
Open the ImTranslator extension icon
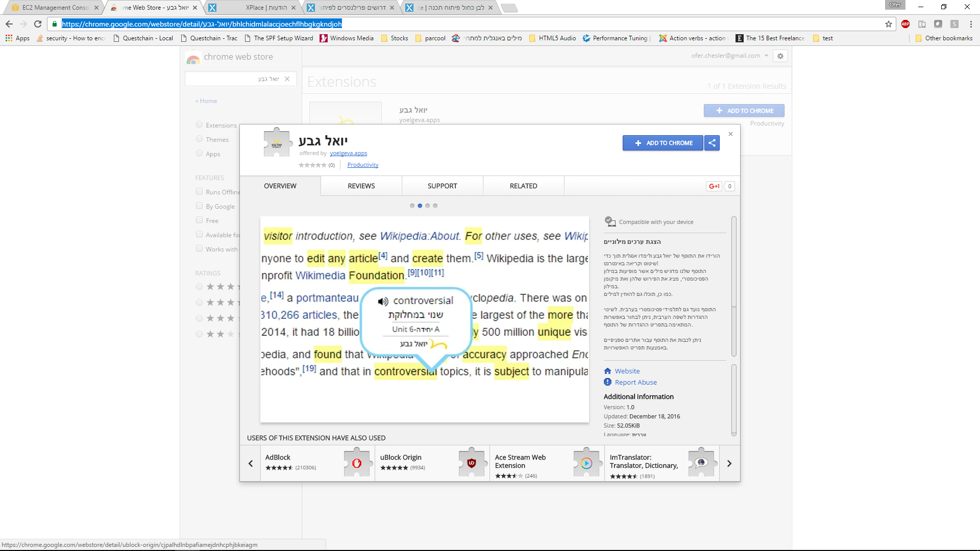[701, 463]
